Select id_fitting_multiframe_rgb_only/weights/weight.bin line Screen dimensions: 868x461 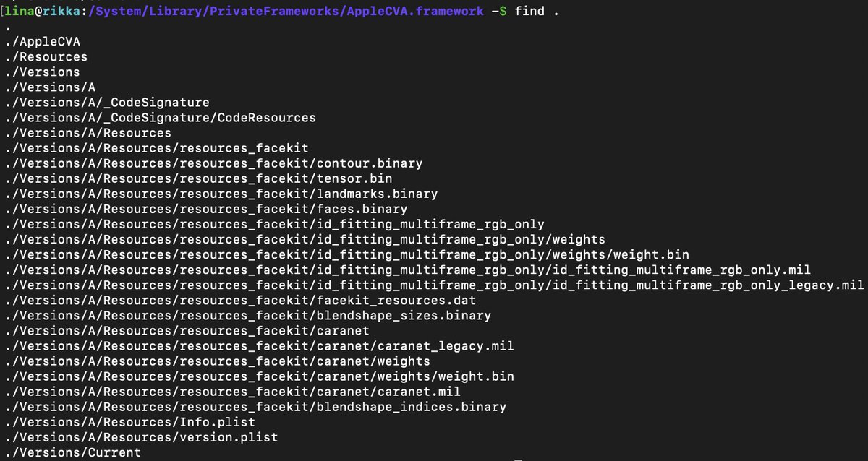click(x=346, y=254)
